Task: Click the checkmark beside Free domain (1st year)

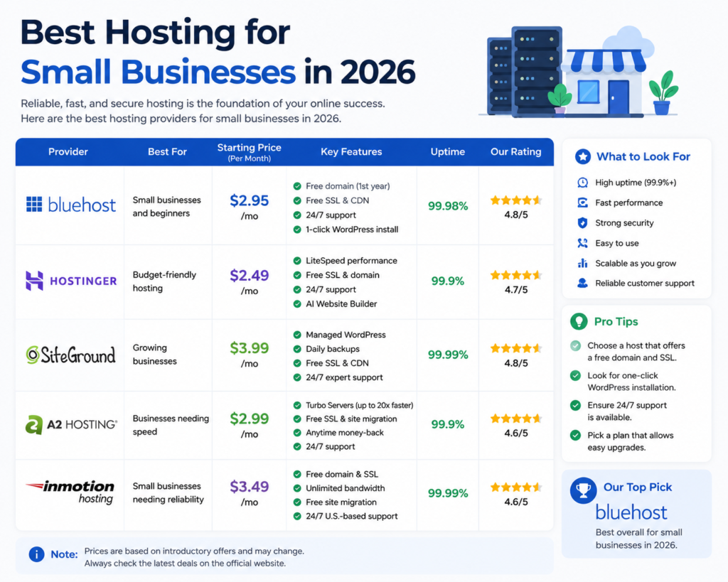Action: click(x=297, y=186)
